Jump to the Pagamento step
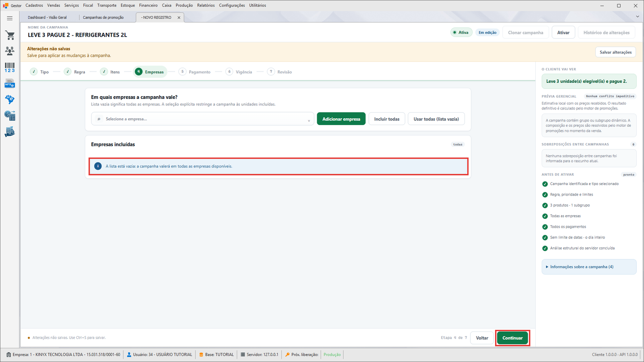Image resolution: width=644 pixels, height=362 pixels. pyautogui.click(x=195, y=72)
